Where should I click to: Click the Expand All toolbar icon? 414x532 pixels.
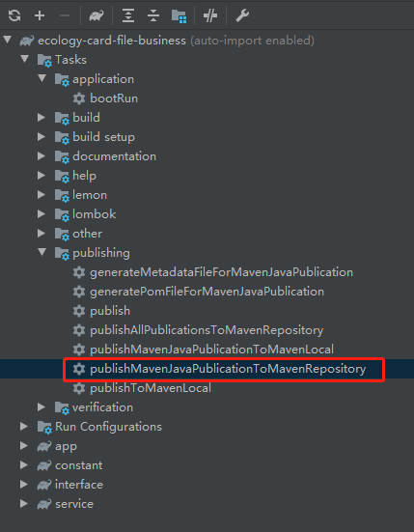click(x=128, y=15)
